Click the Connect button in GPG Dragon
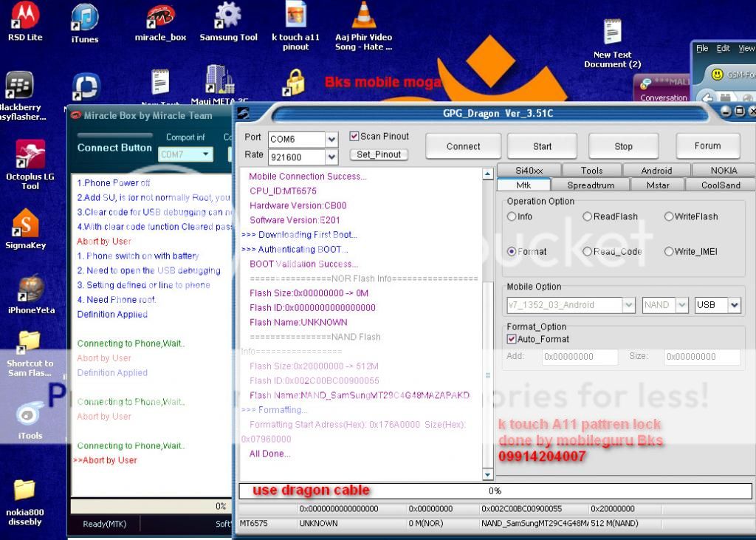 click(x=463, y=146)
